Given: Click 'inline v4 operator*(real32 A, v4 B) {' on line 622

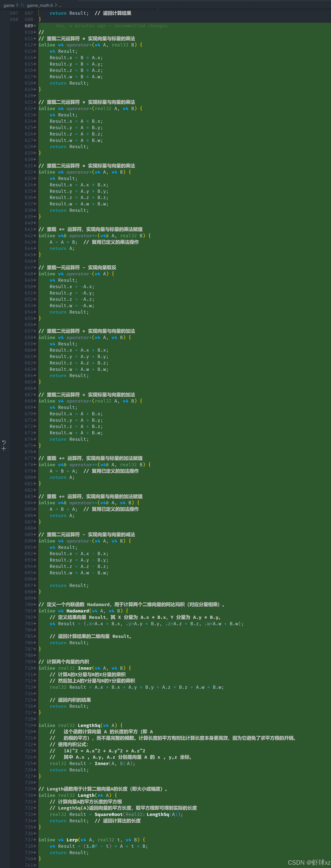Looking at the screenshot, I should 90,108.
